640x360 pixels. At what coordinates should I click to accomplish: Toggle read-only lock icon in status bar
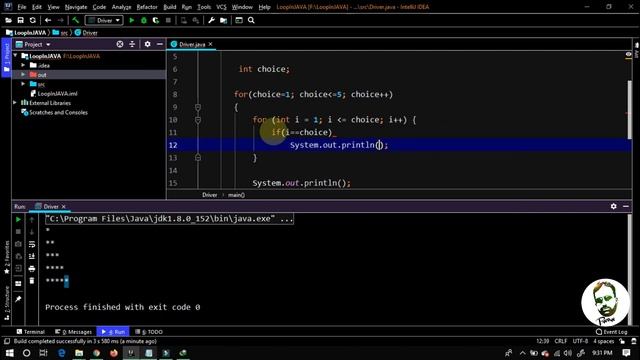[622, 341]
